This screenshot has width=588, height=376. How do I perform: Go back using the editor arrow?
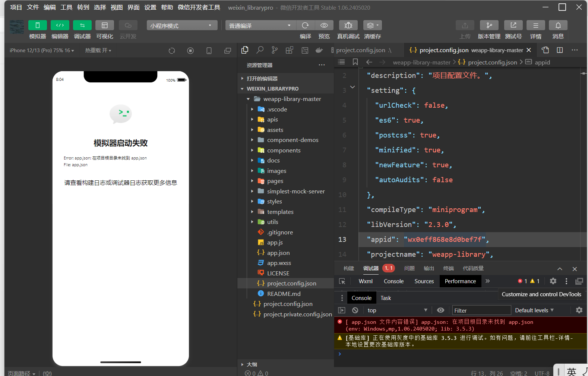(369, 62)
